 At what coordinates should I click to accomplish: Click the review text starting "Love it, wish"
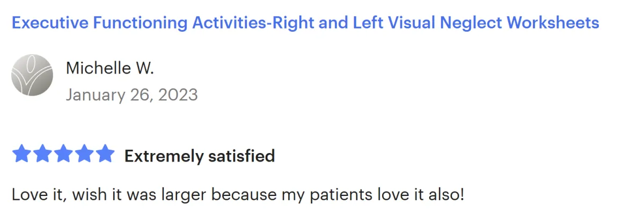click(x=238, y=194)
